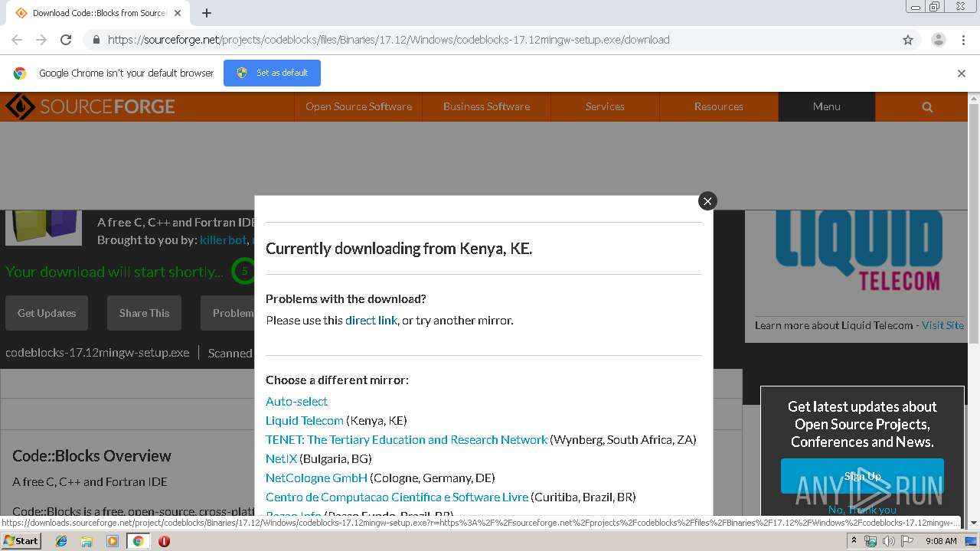Click the Get Updates button
980x551 pixels.
point(47,313)
